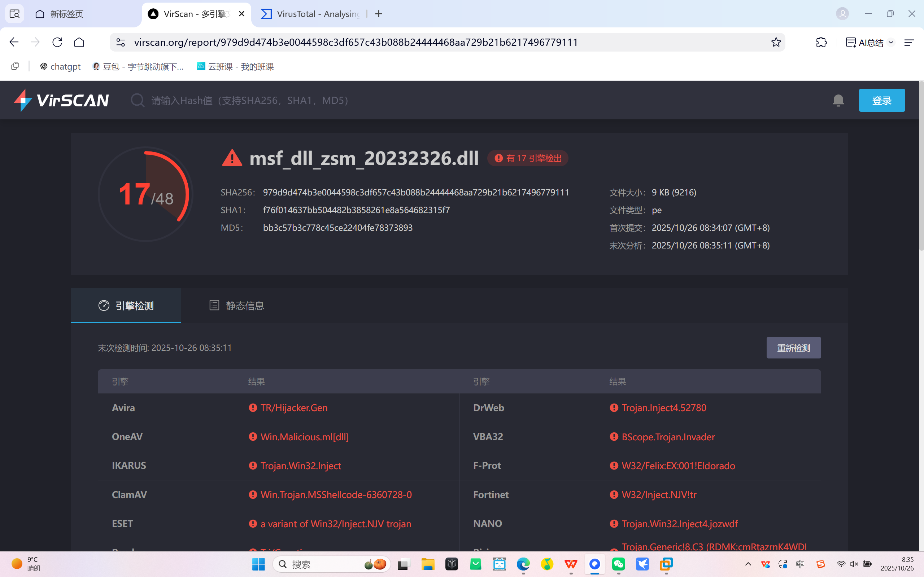Open the notification bell
924x577 pixels.
[838, 100]
